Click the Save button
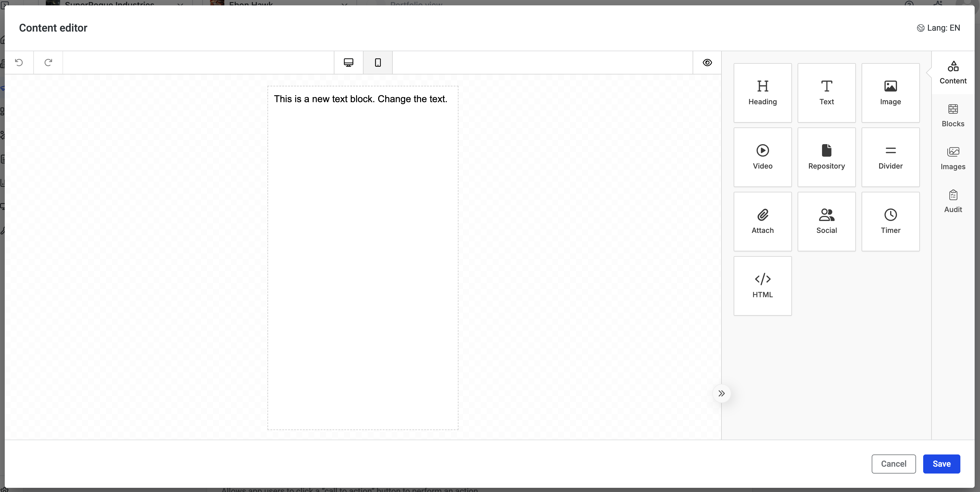Image resolution: width=980 pixels, height=492 pixels. [941, 464]
